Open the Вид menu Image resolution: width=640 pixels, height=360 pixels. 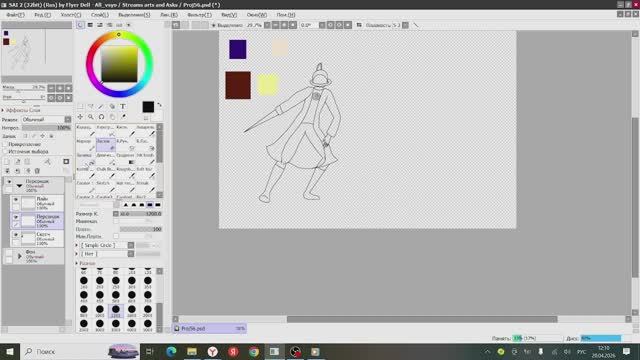[229, 15]
